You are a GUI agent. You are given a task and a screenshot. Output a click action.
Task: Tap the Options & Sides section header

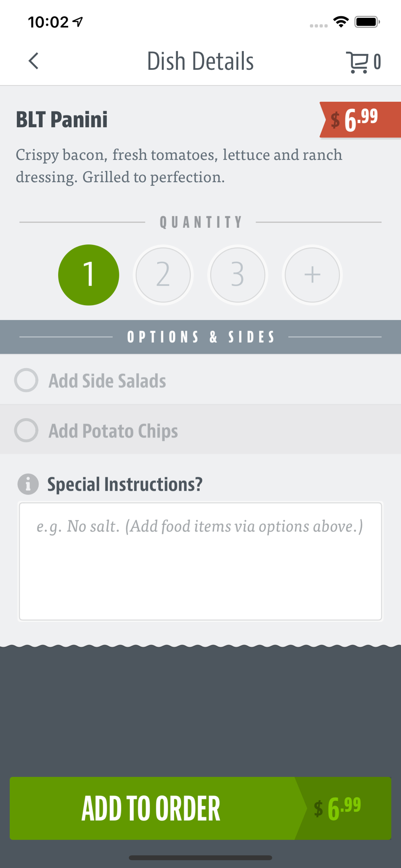[200, 337]
